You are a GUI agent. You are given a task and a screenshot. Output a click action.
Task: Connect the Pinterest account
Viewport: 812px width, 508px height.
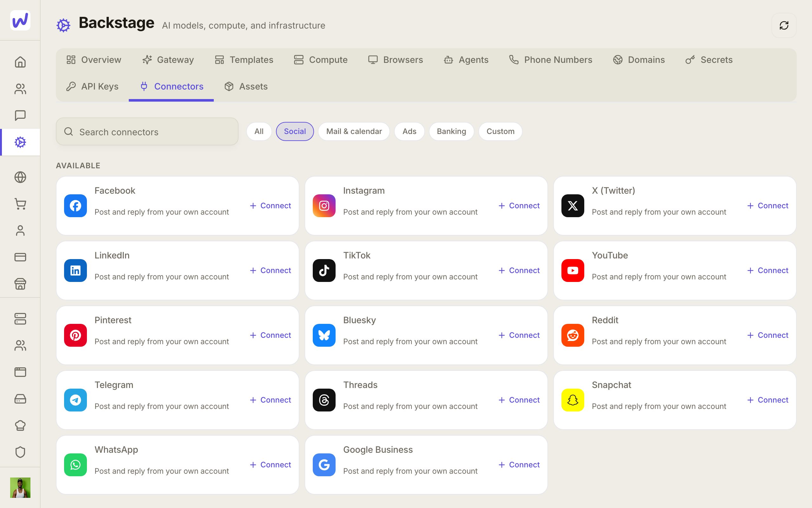coord(271,335)
